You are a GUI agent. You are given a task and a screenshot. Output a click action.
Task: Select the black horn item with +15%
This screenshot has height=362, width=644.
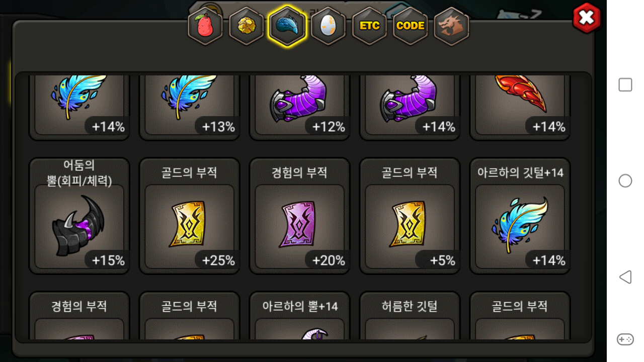(79, 216)
